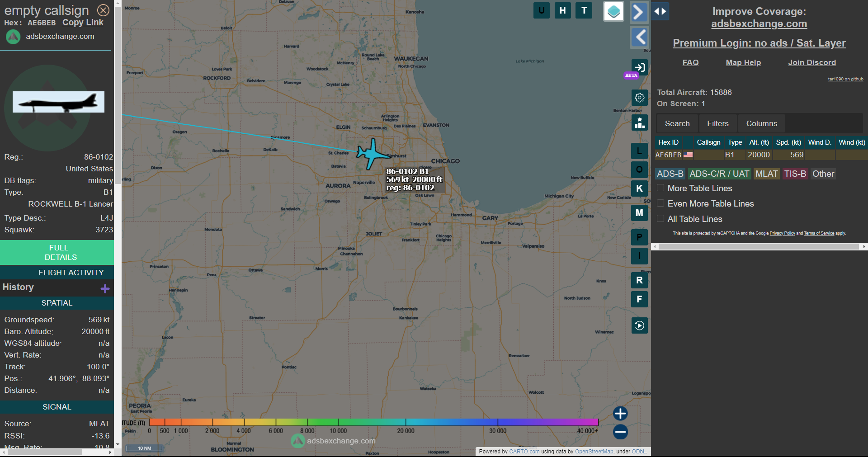
Task: Click the replay playback icon
Action: coord(639,325)
